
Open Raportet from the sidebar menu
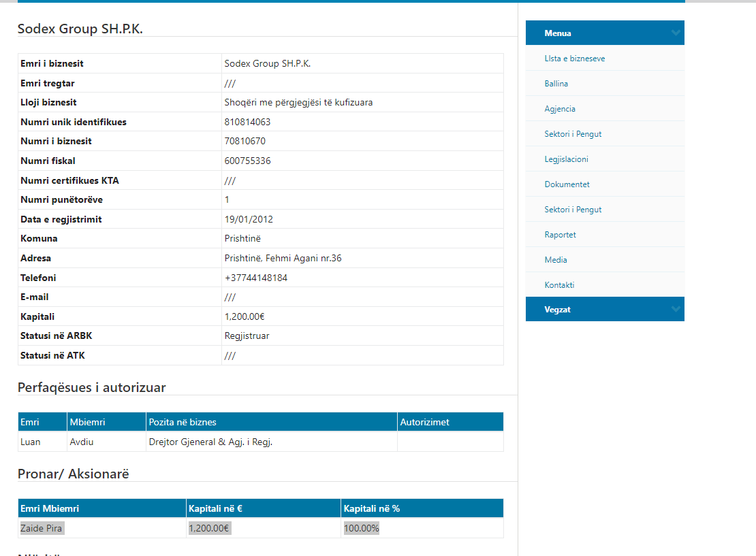(560, 235)
